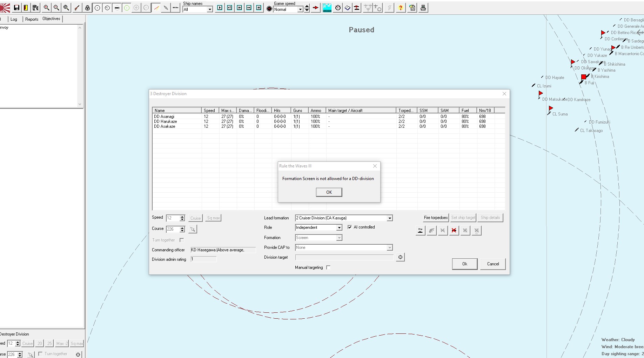
Task: Click the course pointer icon beside Course field
Action: pos(193,229)
